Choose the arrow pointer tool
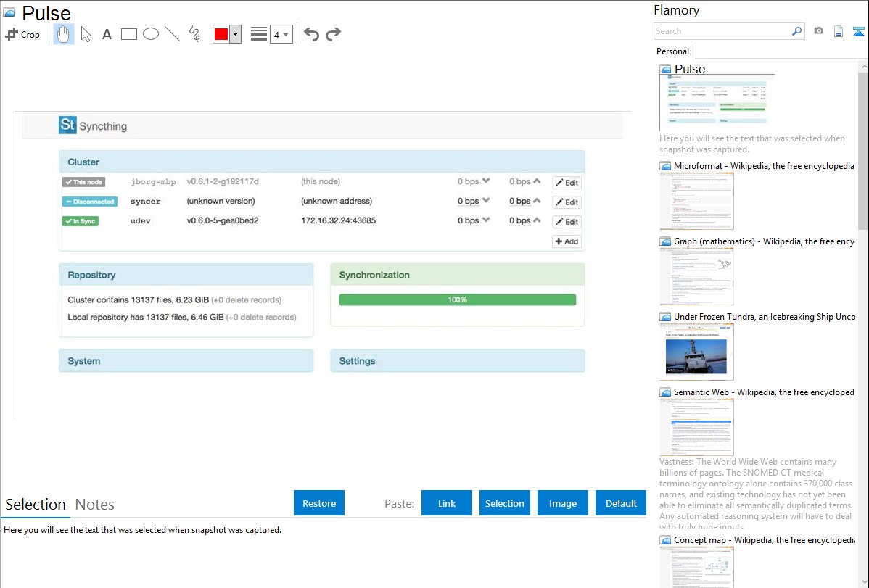The width and height of the screenshot is (869, 588). pyautogui.click(x=86, y=34)
